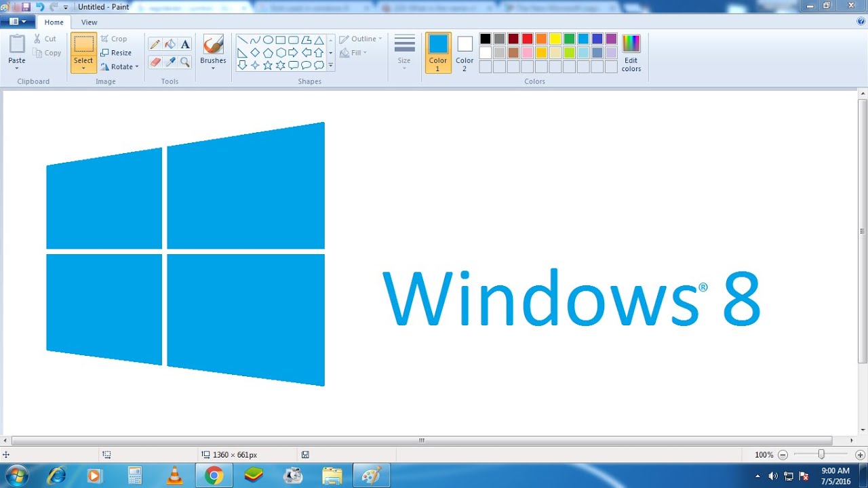Select the Magnifier tool
Screen dimensions: 868x488
(185, 62)
